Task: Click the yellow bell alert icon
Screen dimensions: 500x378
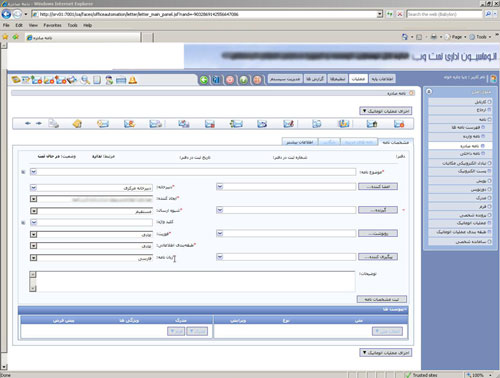Action: click(x=133, y=80)
